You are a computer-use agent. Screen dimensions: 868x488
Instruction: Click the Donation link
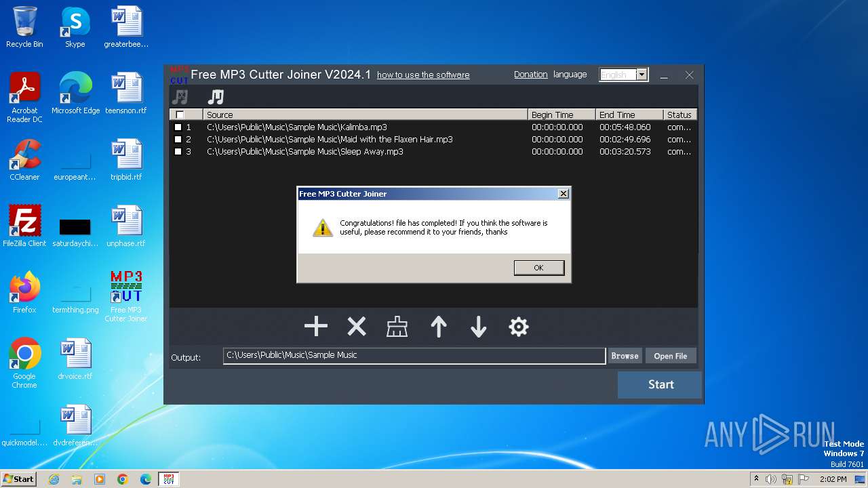tap(530, 75)
